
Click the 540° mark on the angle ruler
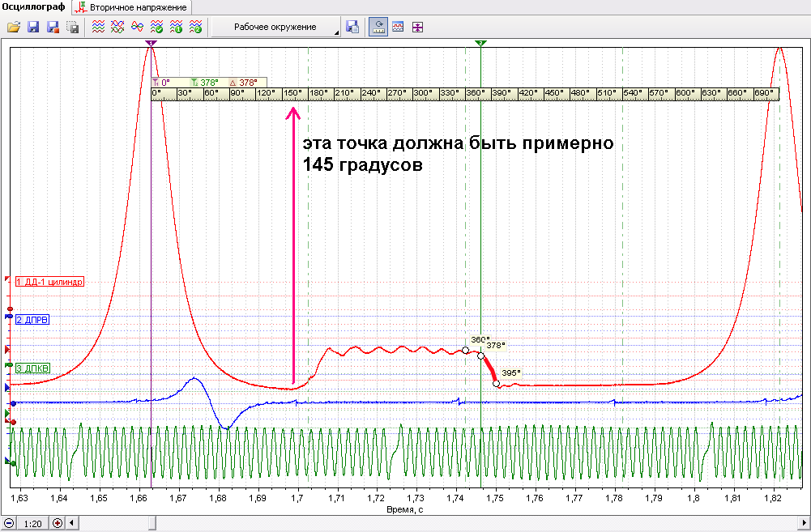(632, 93)
